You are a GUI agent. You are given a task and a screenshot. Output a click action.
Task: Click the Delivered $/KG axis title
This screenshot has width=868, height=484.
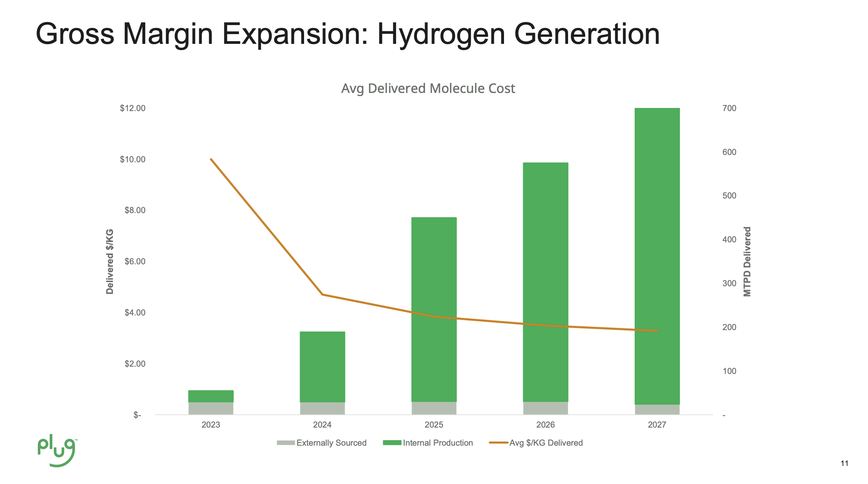click(110, 261)
